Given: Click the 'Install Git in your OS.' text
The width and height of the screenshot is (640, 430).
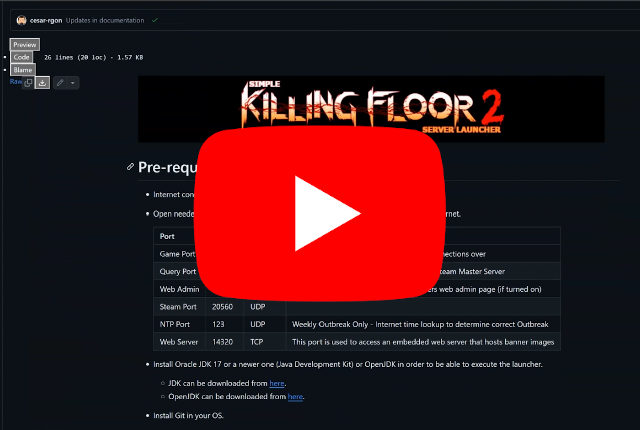Looking at the screenshot, I should [188, 415].
